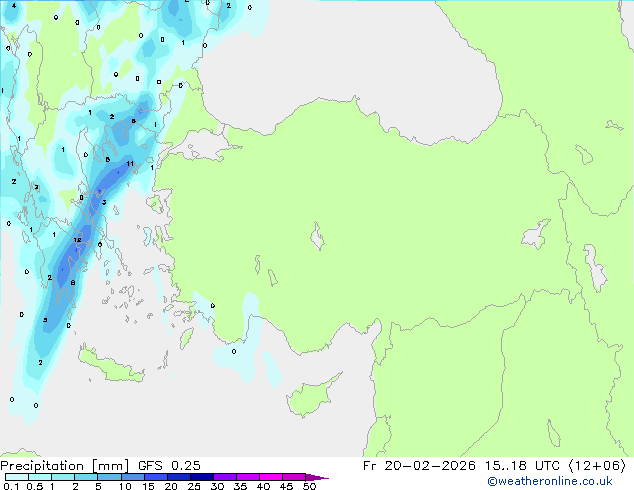Click the 20 to 25 mm legend swatch
The width and height of the screenshot is (634, 490).
[178, 477]
